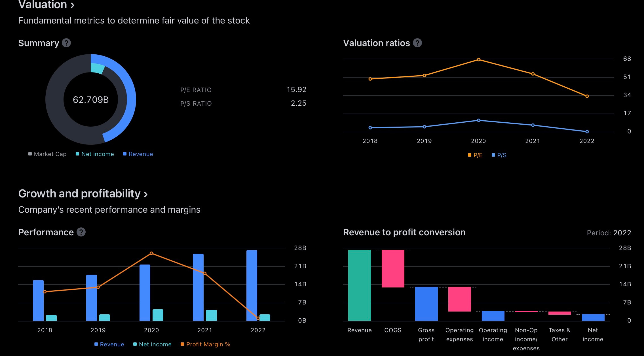644x356 pixels.
Task: Toggle the P/E series legend
Action: click(x=475, y=155)
